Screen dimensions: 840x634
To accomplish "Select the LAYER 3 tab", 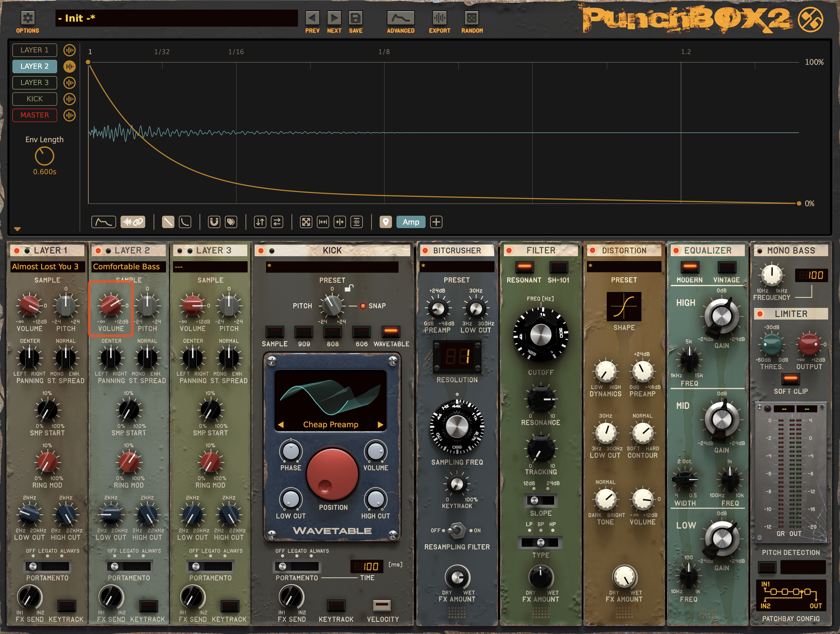I will (x=35, y=83).
